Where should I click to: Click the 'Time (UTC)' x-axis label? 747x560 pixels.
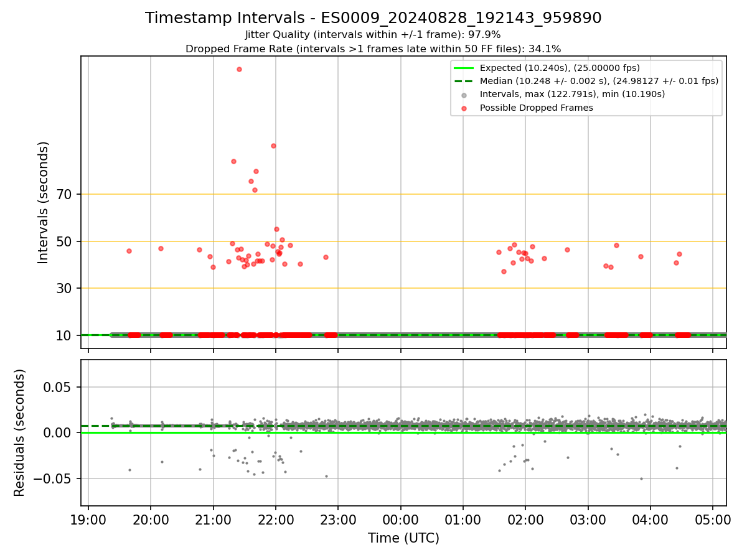coord(403,538)
